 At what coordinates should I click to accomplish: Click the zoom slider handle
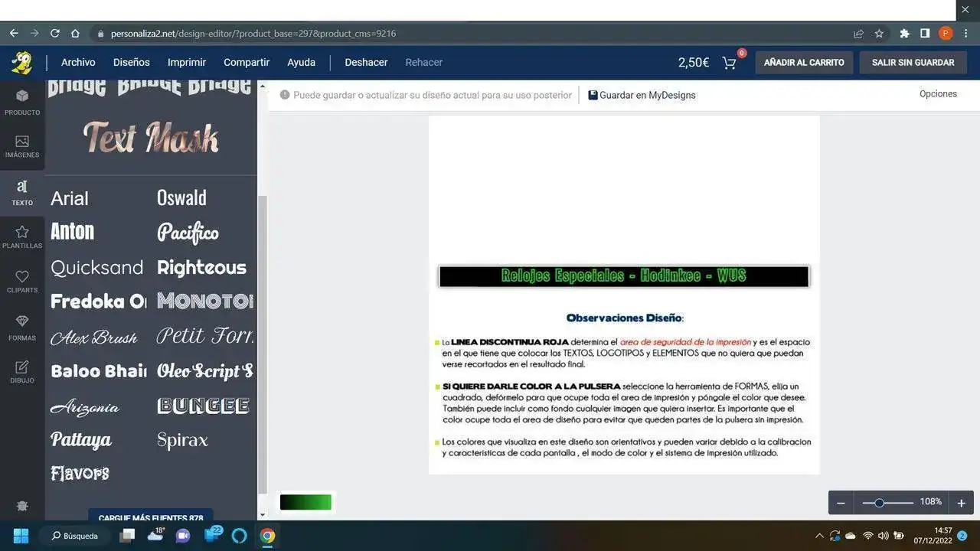tap(879, 503)
